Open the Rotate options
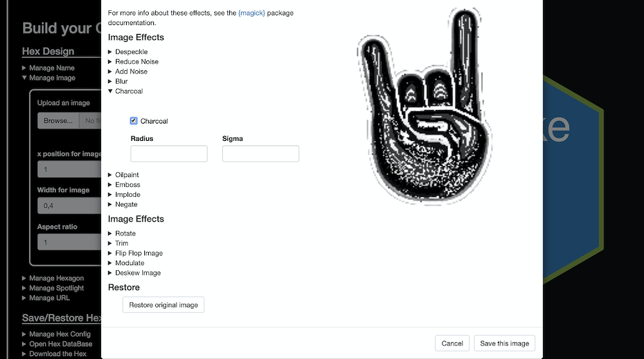The image size is (644, 359). (x=125, y=234)
